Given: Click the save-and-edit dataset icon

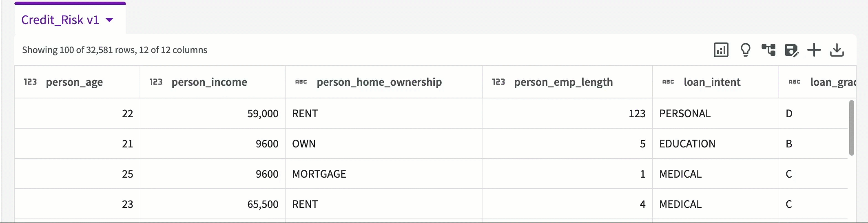Looking at the screenshot, I should point(792,50).
